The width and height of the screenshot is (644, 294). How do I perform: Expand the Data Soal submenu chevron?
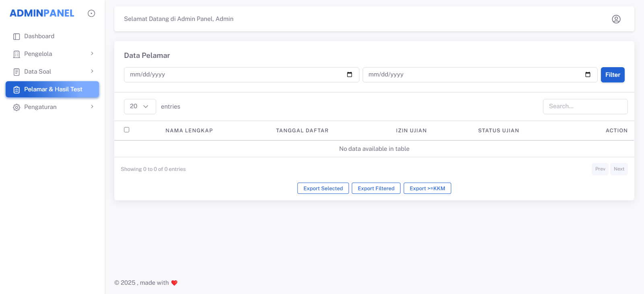coord(92,71)
